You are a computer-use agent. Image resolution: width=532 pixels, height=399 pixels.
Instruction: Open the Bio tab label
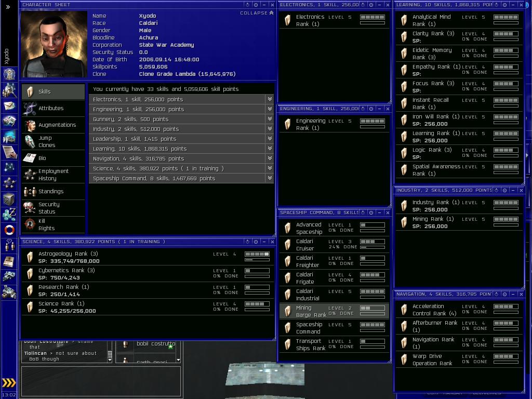(42, 158)
